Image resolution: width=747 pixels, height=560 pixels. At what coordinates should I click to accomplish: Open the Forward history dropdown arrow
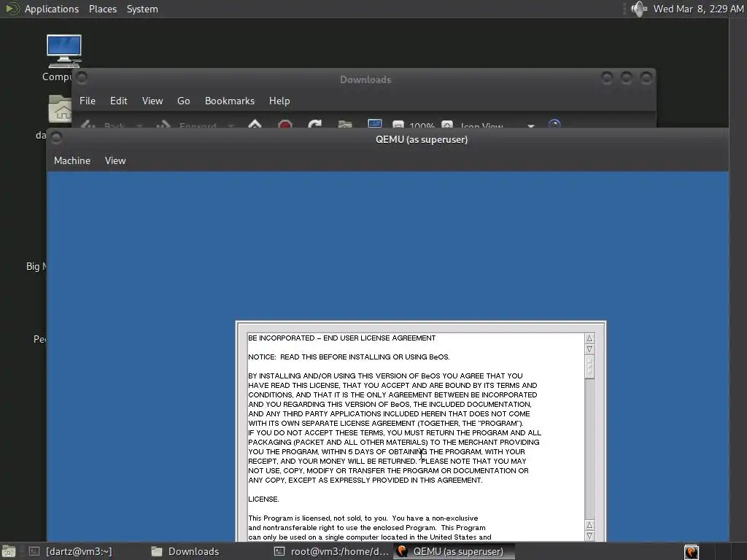tap(231, 125)
